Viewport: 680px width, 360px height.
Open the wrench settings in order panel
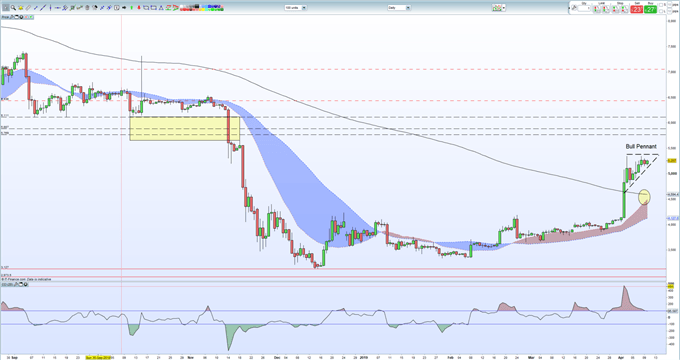(x=574, y=7)
